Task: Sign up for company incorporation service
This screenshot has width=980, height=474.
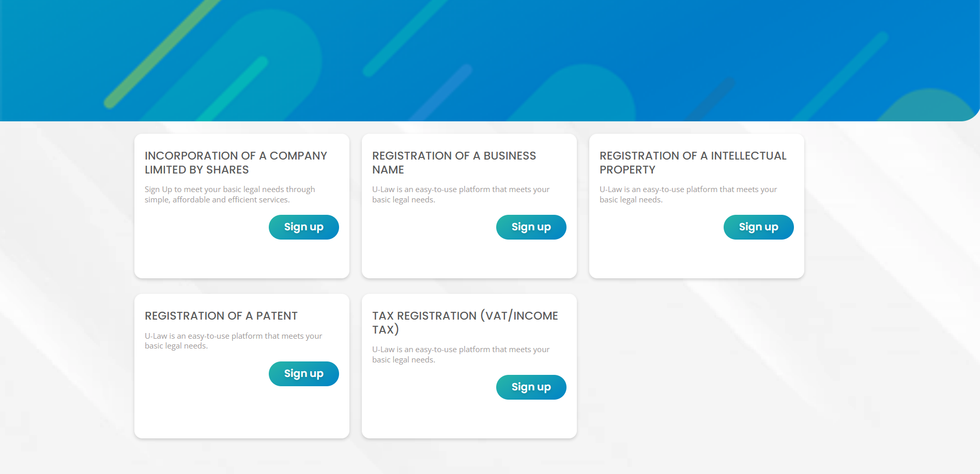Action: (303, 227)
